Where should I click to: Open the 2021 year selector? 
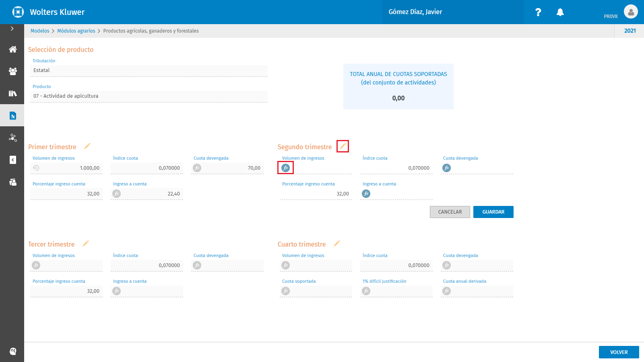click(x=630, y=31)
